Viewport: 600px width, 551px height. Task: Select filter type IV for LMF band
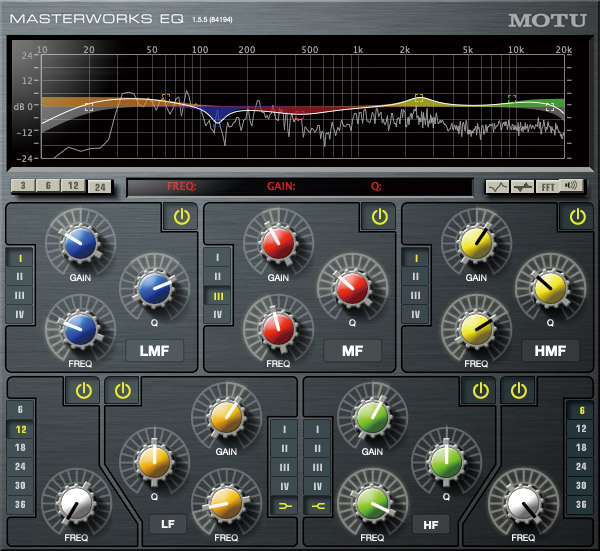[20, 315]
